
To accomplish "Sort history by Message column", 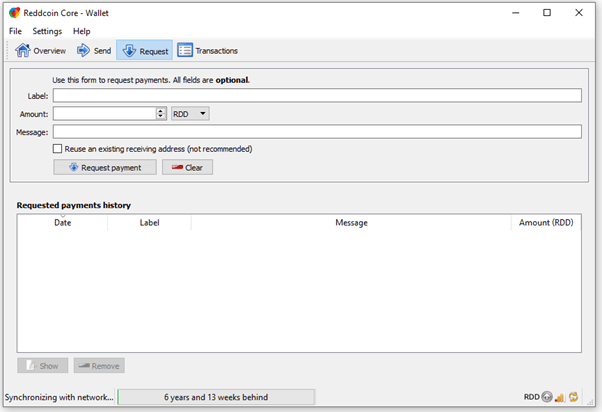I will pyautogui.click(x=351, y=223).
